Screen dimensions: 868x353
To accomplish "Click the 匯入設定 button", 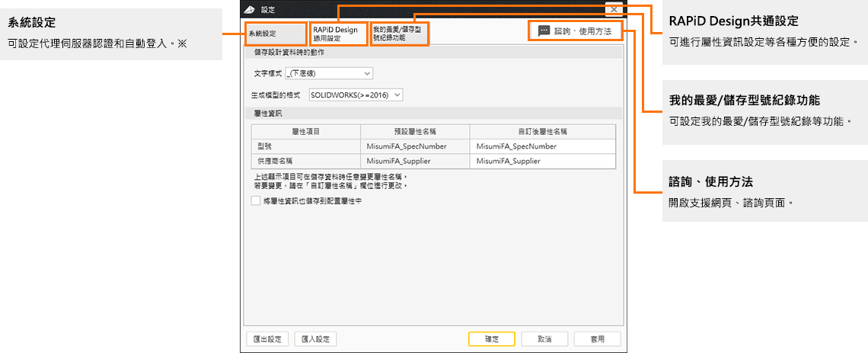I will 315,339.
